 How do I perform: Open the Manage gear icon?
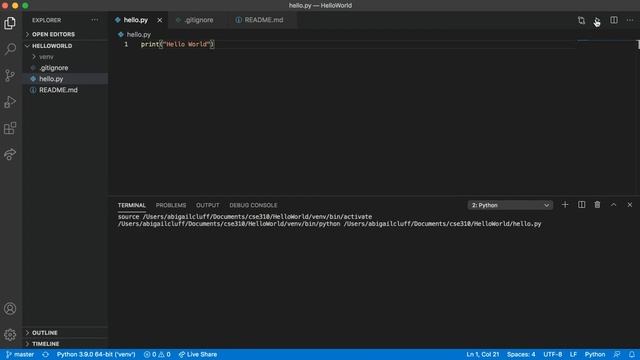pyautogui.click(x=10, y=335)
